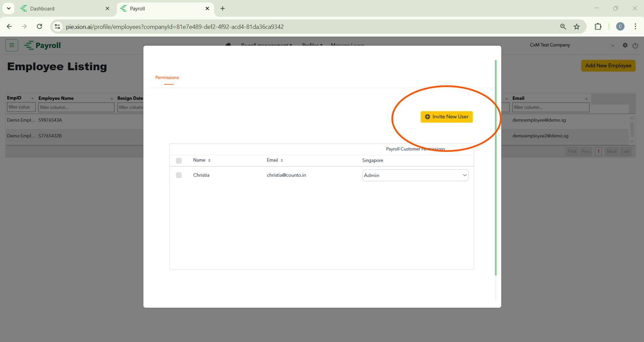The image size is (644, 342).
Task: Open the browser extensions puzzle icon
Action: pos(598,27)
